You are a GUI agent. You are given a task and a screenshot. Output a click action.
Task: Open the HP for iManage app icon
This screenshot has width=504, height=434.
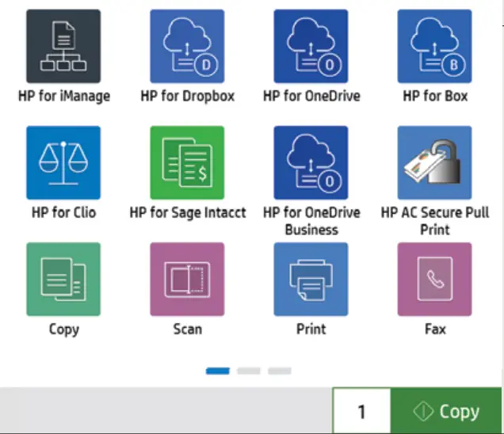(63, 46)
